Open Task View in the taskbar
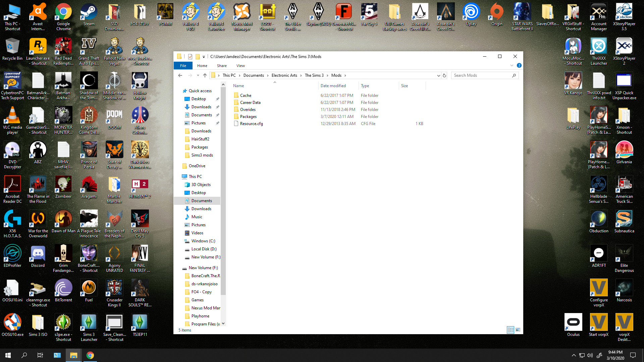 40,355
